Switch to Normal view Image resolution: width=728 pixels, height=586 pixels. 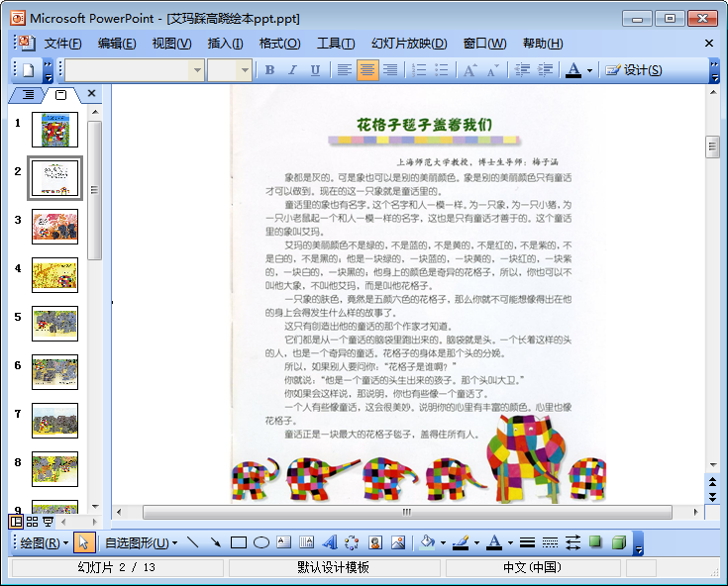(x=16, y=522)
